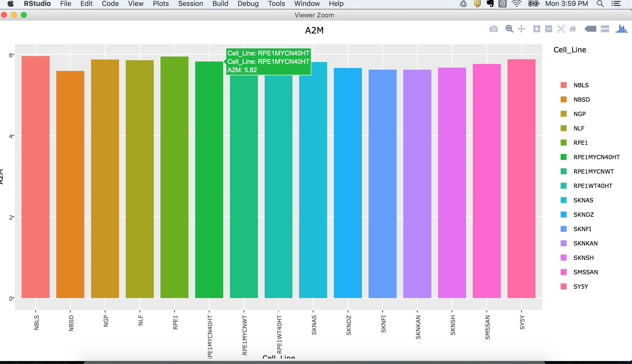The image size is (632, 364).
Task: Zoom out with the minus icon
Action: tap(548, 29)
